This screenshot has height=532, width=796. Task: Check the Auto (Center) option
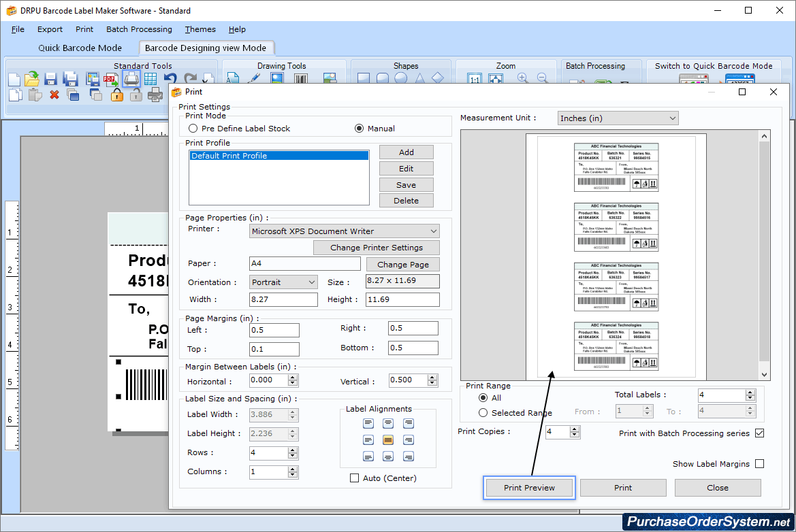[x=354, y=478]
